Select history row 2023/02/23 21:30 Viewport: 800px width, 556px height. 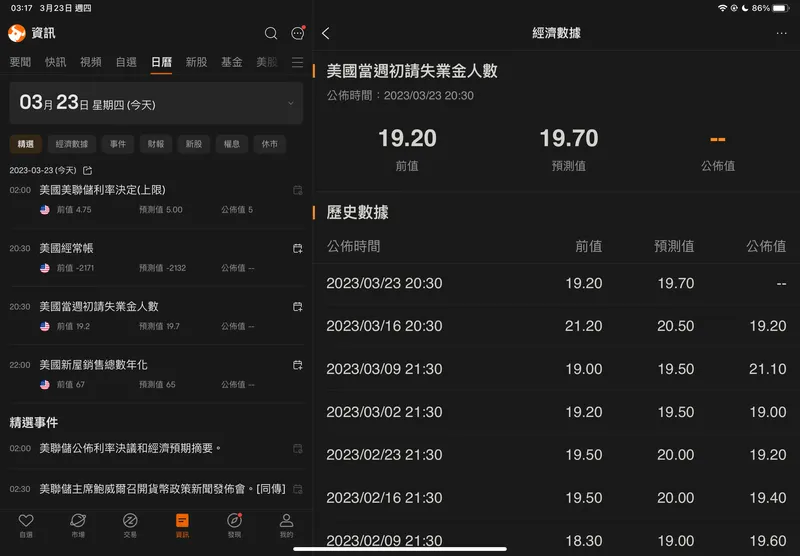click(x=556, y=455)
